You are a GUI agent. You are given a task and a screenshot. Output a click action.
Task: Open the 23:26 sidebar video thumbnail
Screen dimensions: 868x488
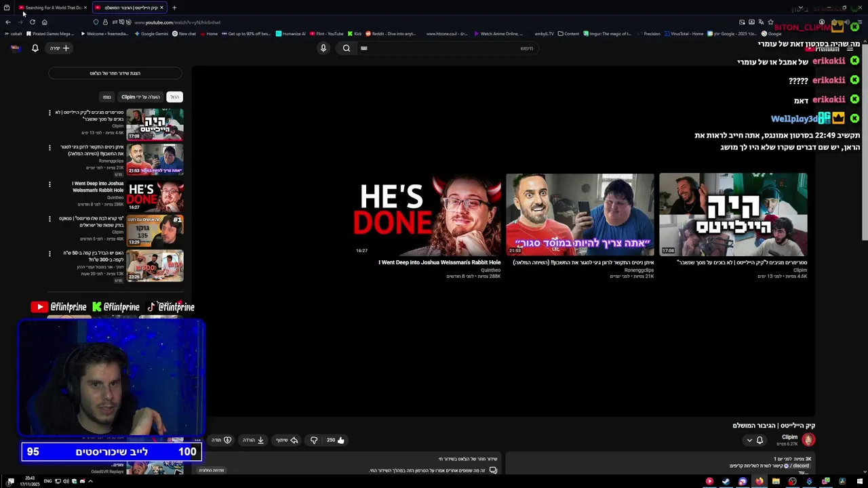155,266
